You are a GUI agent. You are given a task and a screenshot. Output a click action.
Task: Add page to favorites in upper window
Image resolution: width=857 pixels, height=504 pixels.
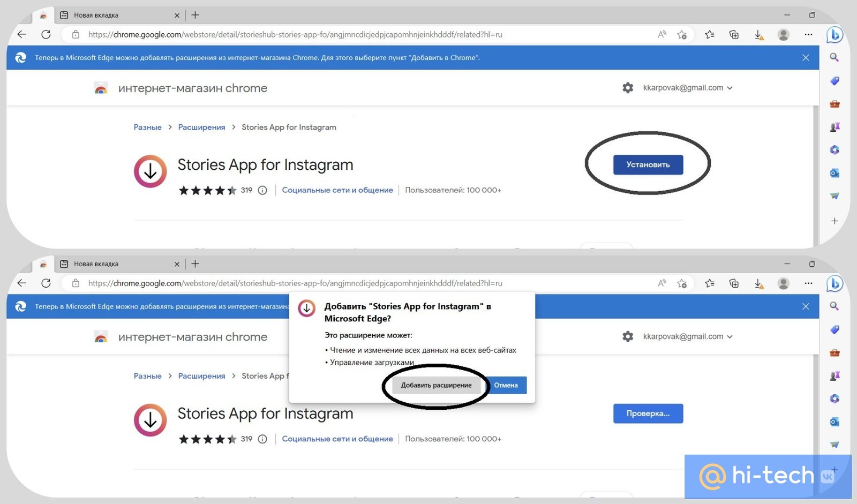click(x=682, y=34)
